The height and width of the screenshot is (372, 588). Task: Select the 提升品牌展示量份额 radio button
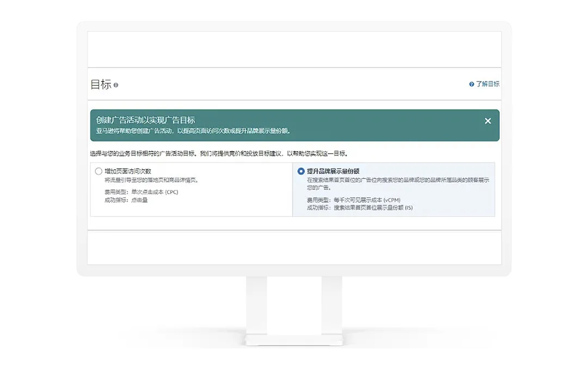(301, 171)
